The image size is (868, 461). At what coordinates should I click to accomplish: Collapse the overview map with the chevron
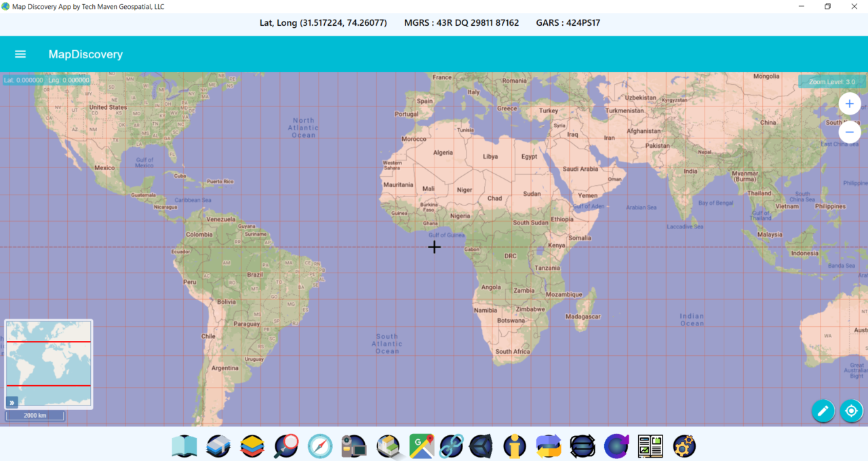tap(11, 402)
